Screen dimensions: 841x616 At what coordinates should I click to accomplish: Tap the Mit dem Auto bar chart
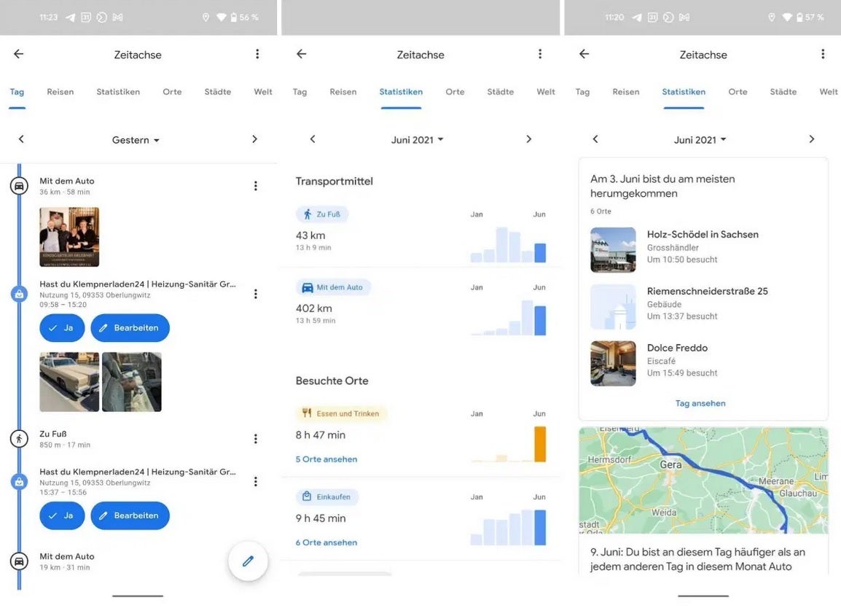[x=509, y=317]
